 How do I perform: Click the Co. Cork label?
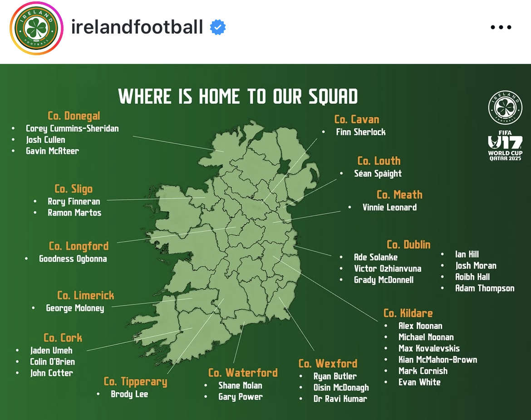click(63, 338)
